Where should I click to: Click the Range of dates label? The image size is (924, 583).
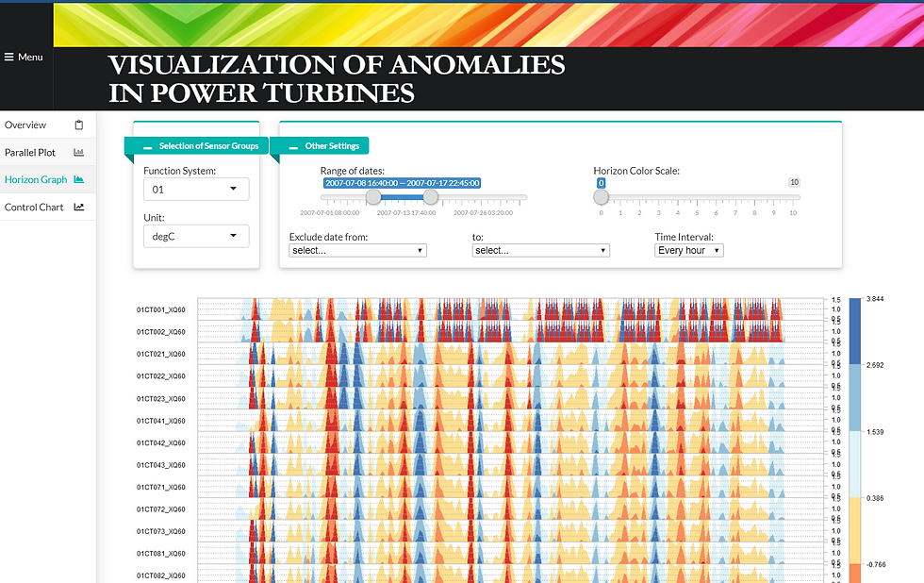point(353,171)
